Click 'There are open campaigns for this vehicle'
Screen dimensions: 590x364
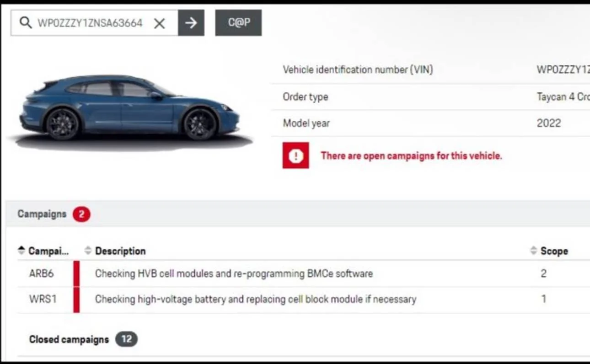click(x=411, y=156)
